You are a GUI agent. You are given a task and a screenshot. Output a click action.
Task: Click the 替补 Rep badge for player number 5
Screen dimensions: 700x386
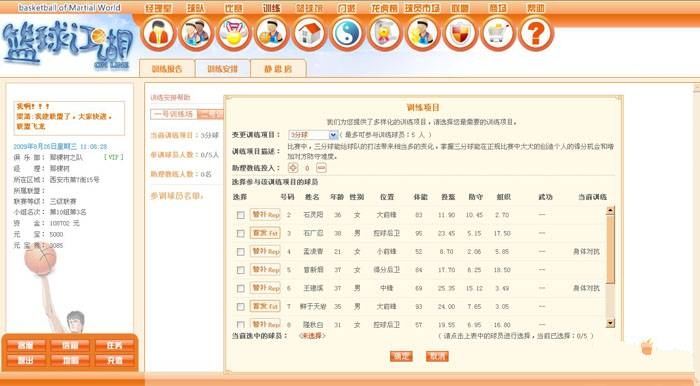pos(265,270)
